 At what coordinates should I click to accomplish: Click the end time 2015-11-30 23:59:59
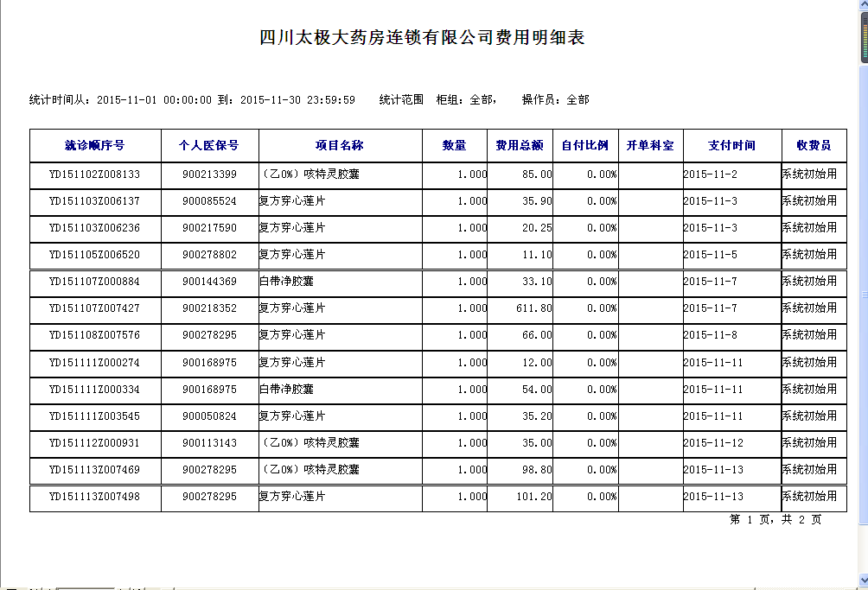[x=297, y=100]
